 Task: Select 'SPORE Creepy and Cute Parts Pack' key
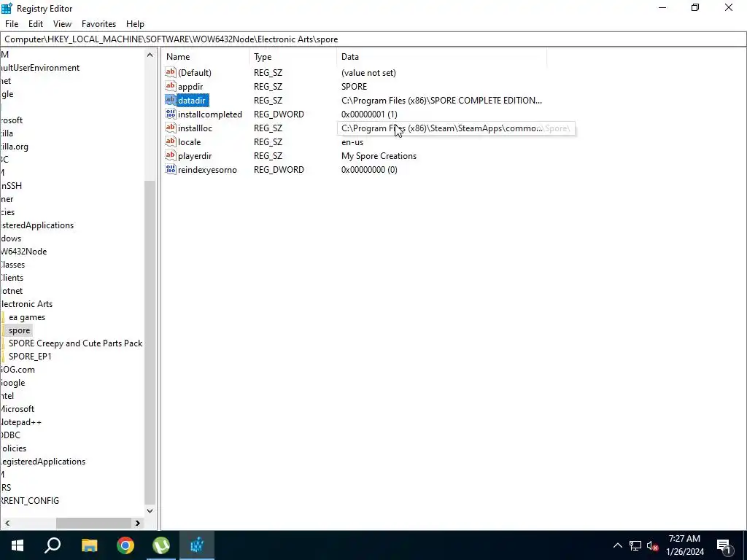(x=75, y=343)
